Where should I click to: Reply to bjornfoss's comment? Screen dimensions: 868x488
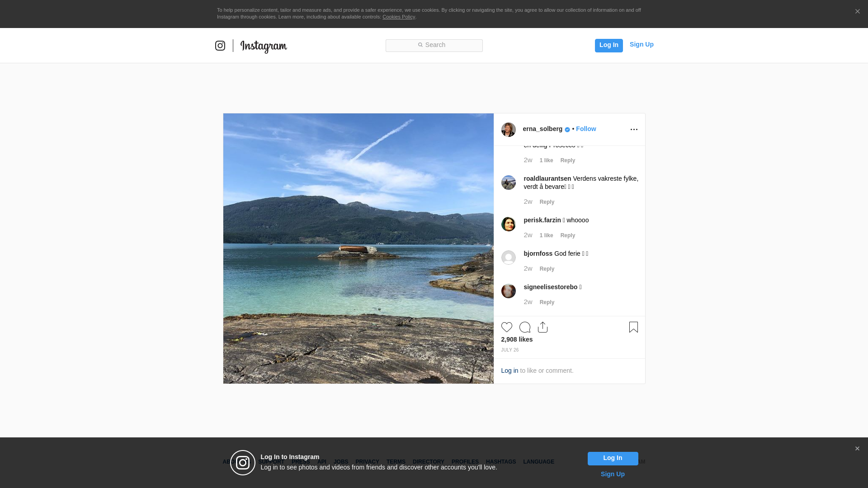pos(547,269)
